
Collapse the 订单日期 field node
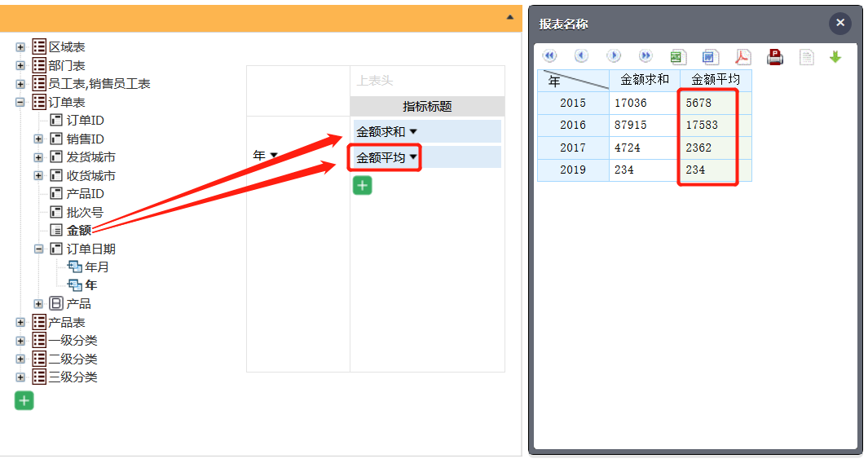[39, 249]
